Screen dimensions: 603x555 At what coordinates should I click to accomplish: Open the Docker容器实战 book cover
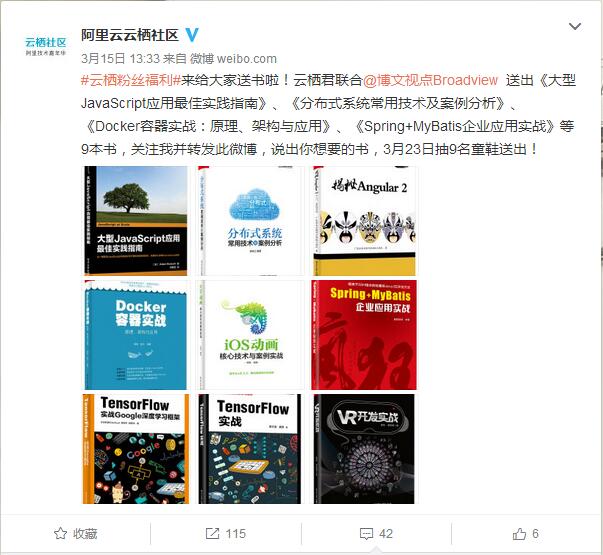coord(136,335)
